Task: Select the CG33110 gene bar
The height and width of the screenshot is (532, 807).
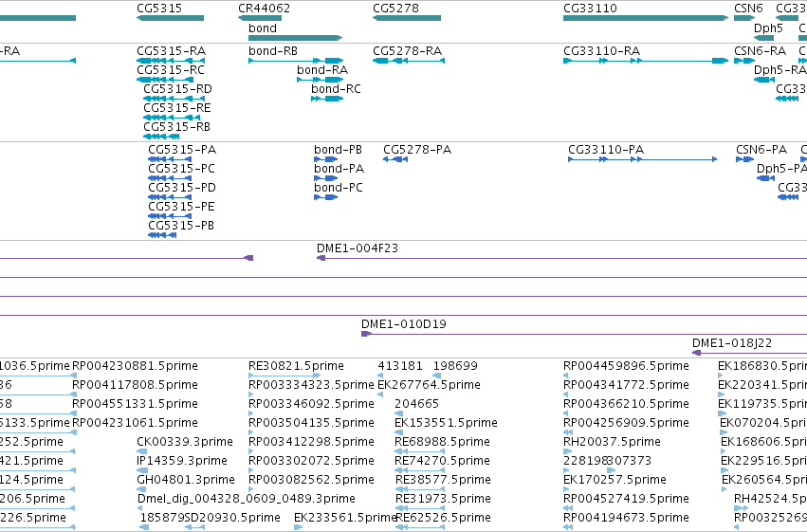Action: click(646, 18)
